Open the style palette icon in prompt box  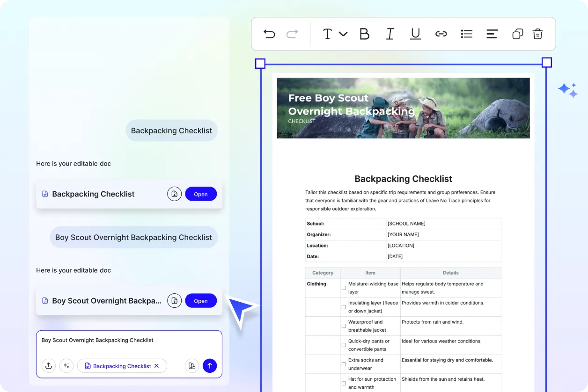tap(191, 366)
